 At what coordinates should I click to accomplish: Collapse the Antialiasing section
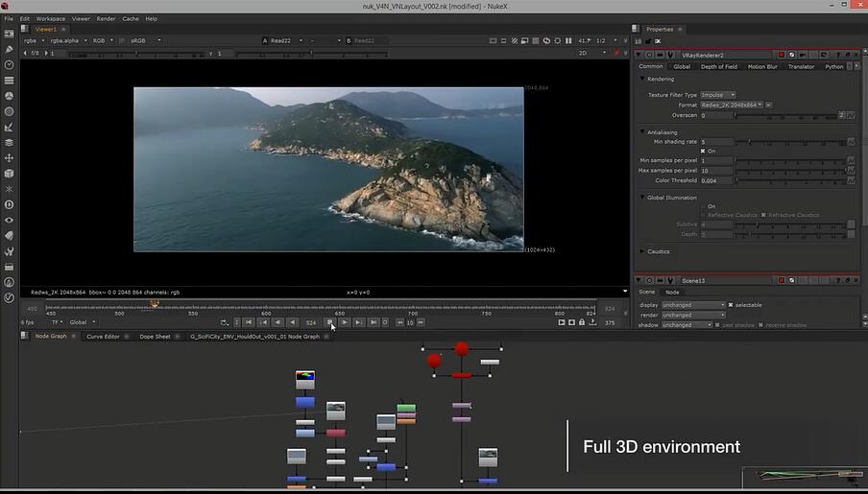(x=642, y=132)
